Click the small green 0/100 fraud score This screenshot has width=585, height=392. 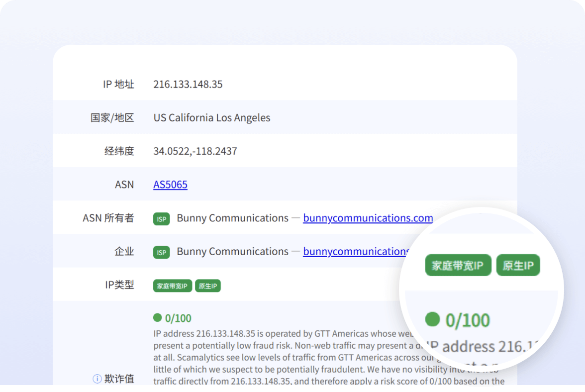point(178,318)
